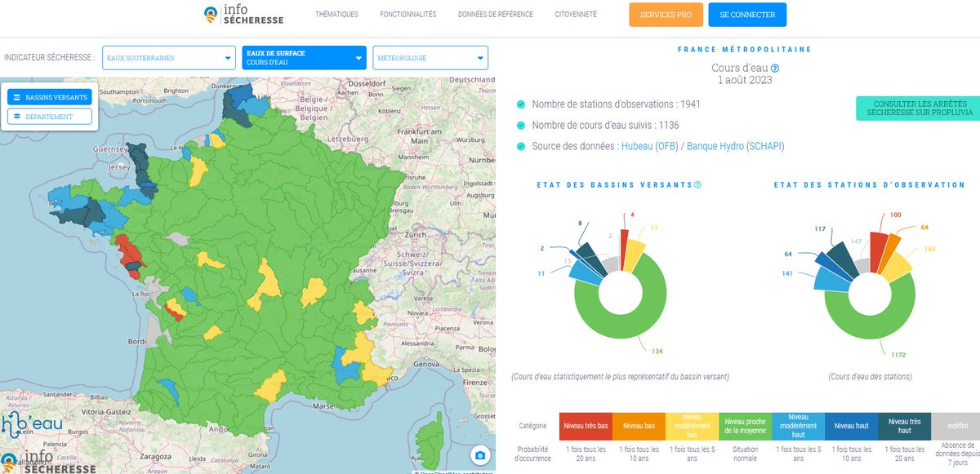Click the France Métropolitaine heading
980x474 pixels.
click(x=745, y=50)
